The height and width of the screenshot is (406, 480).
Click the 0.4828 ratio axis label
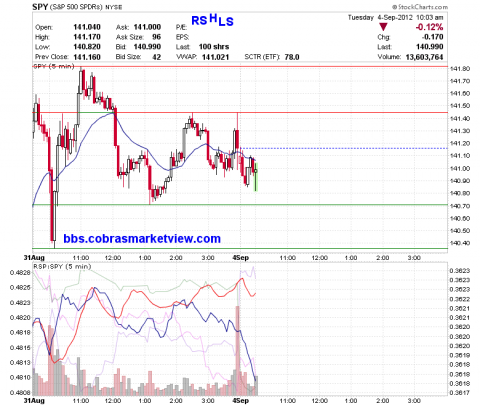click(20, 273)
